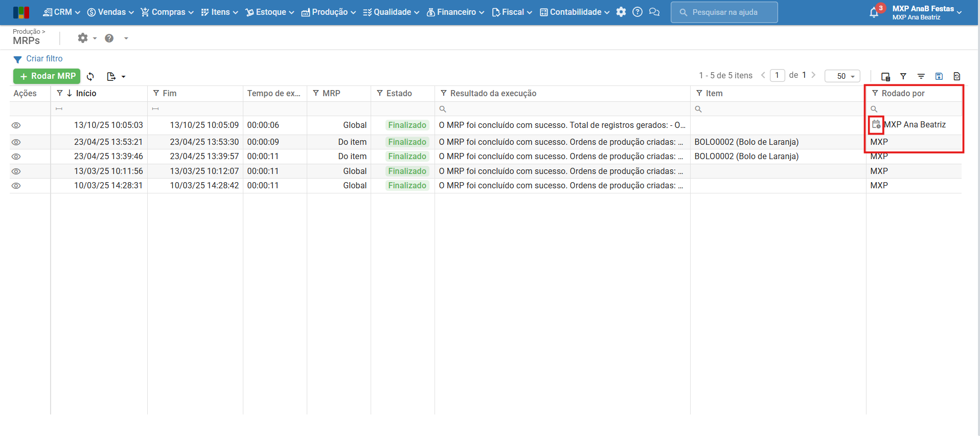Open the Financeiro menu
Viewport: 980px width, 438px height.
tap(455, 12)
